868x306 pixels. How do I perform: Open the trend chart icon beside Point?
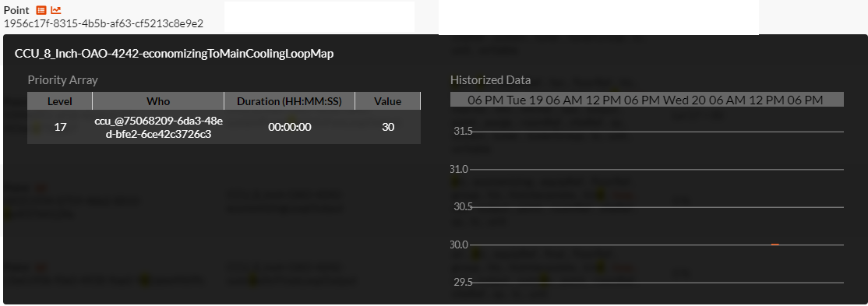[x=56, y=10]
